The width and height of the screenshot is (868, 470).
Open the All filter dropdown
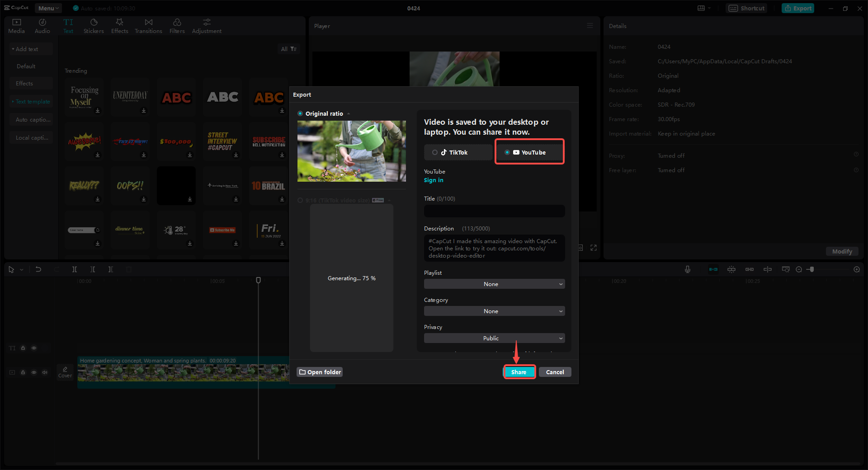pyautogui.click(x=288, y=49)
